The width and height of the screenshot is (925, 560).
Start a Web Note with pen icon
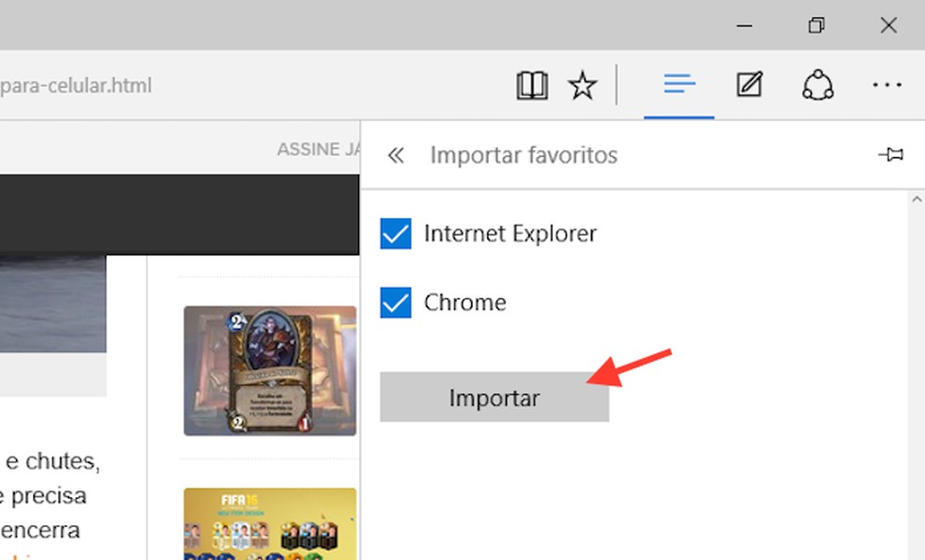point(748,85)
